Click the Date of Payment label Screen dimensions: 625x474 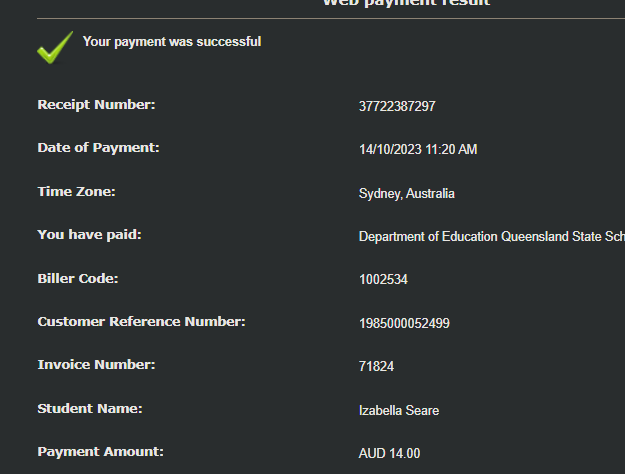98,148
